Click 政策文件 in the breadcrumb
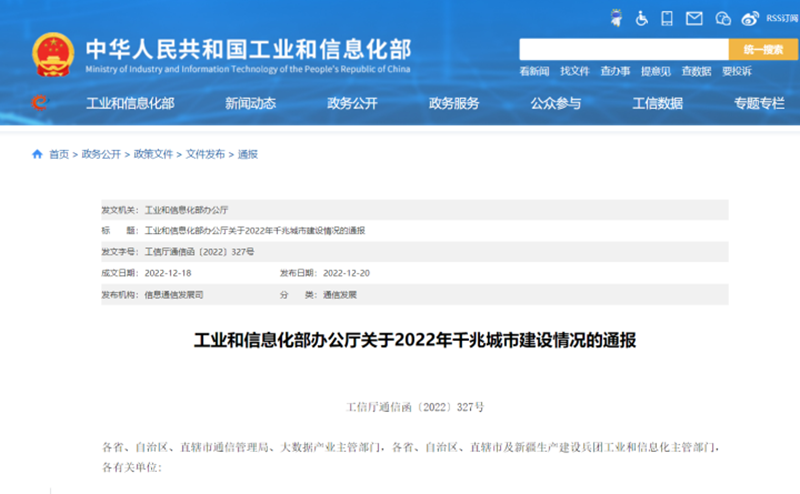The image size is (800, 494). coord(153,154)
